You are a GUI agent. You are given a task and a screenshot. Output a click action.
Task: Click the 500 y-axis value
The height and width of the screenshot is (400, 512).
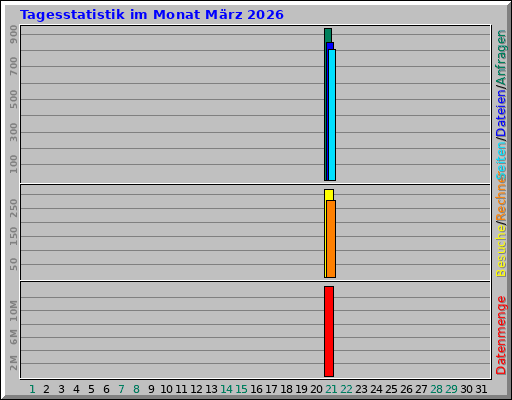pyautogui.click(x=14, y=99)
